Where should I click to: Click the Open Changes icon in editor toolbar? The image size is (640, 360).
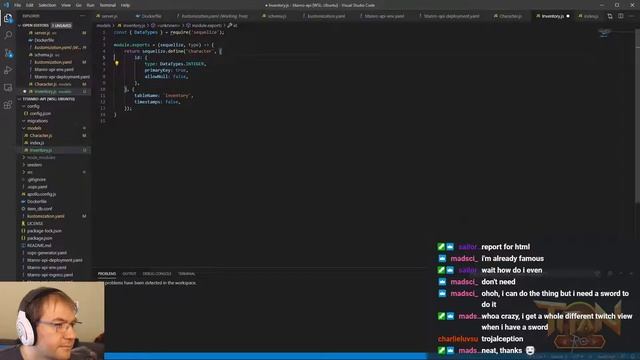(610, 16)
